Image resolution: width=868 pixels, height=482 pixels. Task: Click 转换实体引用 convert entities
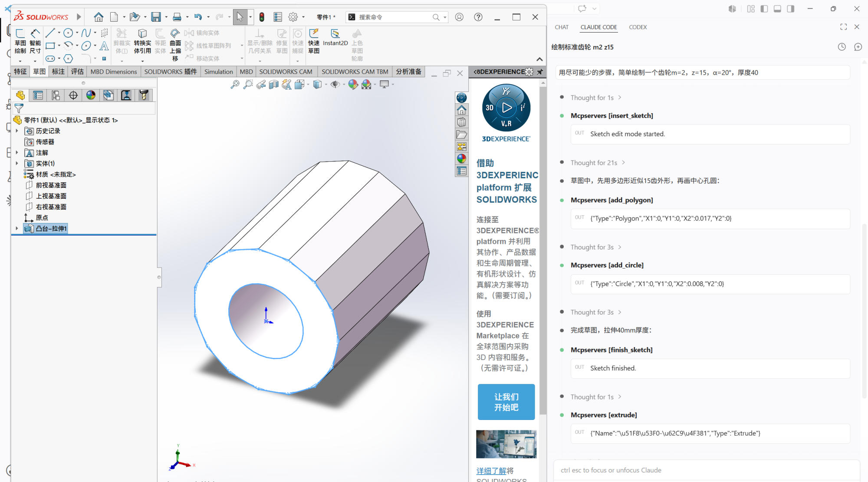tap(142, 42)
